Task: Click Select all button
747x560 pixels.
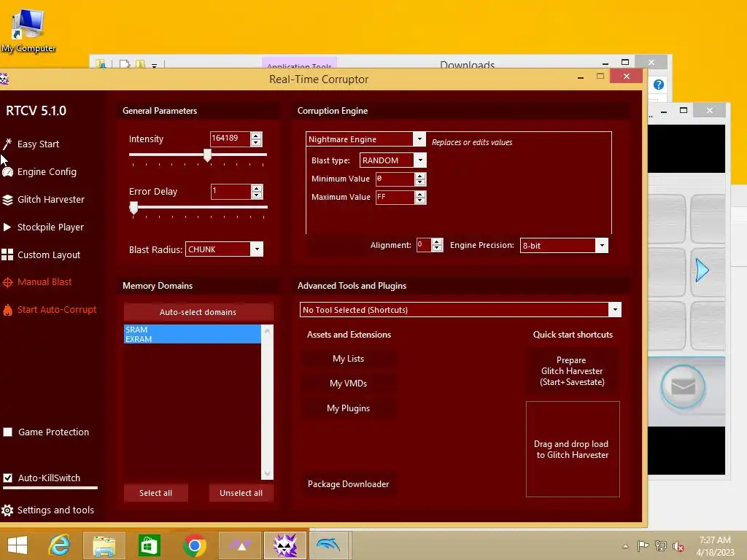Action: (156, 493)
